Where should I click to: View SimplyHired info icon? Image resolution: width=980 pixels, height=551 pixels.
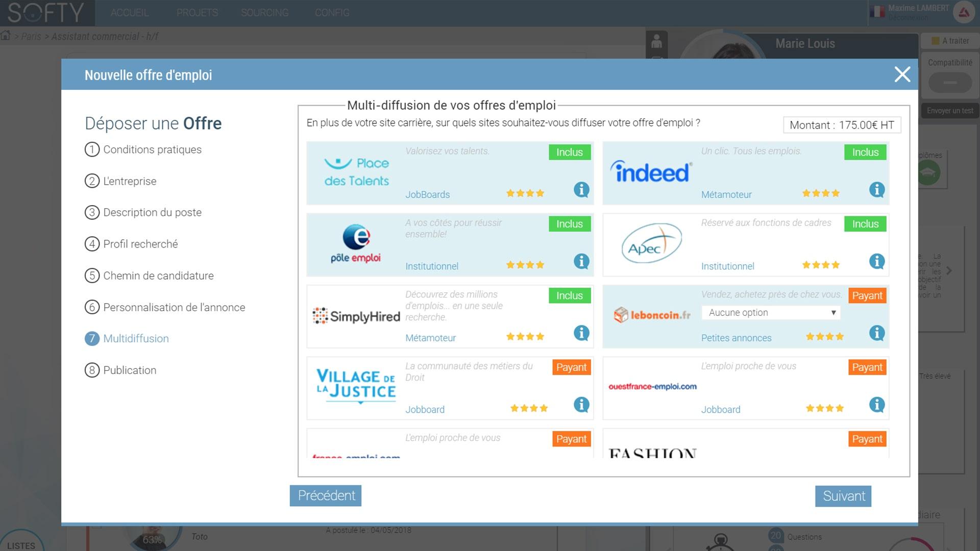581,333
